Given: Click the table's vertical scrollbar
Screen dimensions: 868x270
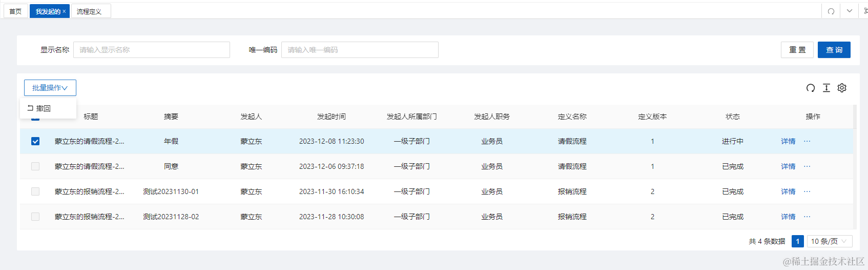Looking at the screenshot, I should coord(855,167).
